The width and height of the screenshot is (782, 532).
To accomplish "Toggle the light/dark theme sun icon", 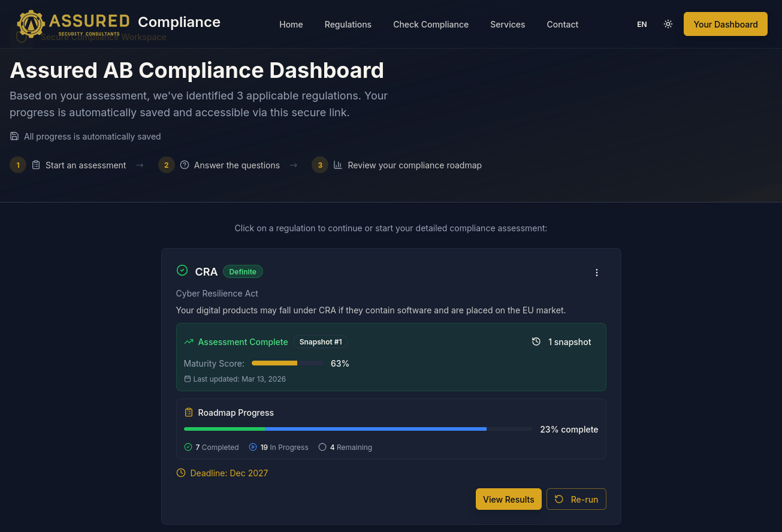I will (668, 24).
